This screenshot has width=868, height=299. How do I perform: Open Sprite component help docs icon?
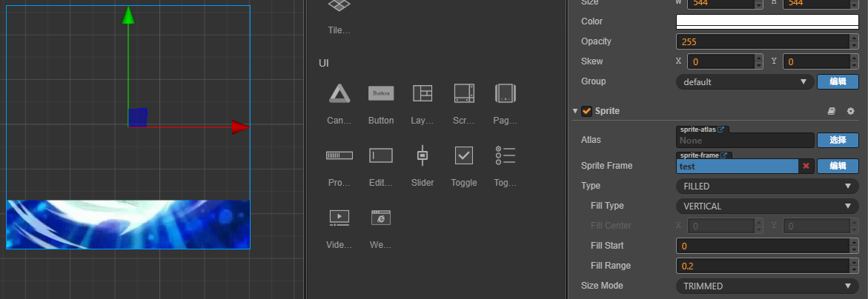tap(832, 111)
